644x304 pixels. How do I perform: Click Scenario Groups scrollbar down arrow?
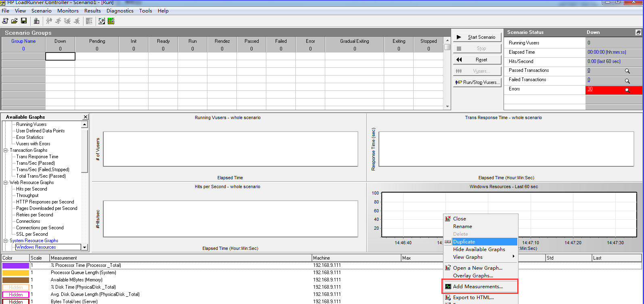coord(447,107)
